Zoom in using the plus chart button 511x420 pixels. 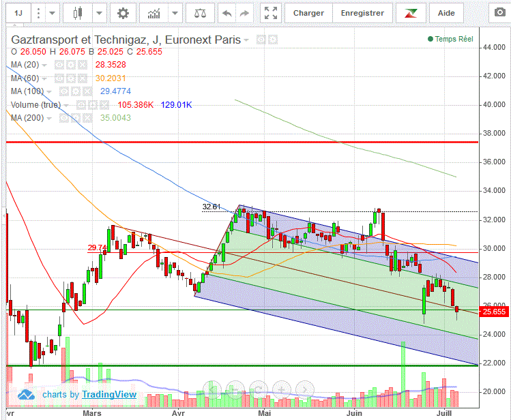tap(281, 390)
